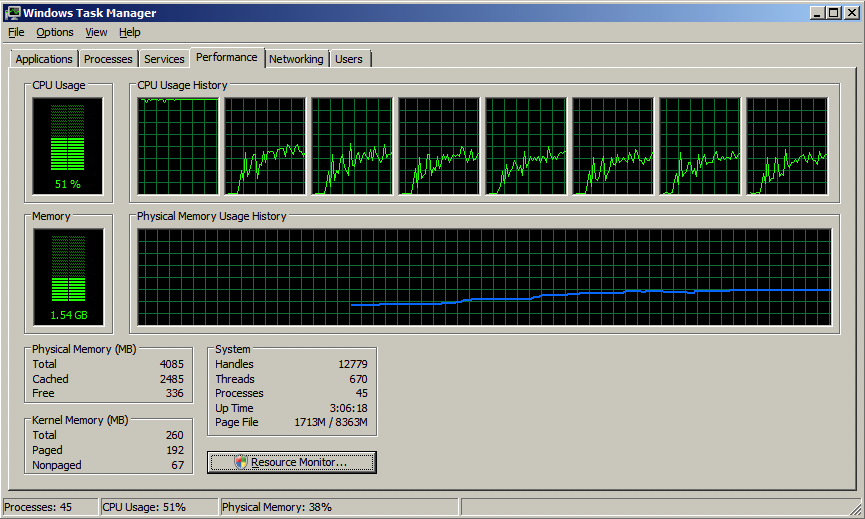Click the last CPU core history graph

point(787,146)
